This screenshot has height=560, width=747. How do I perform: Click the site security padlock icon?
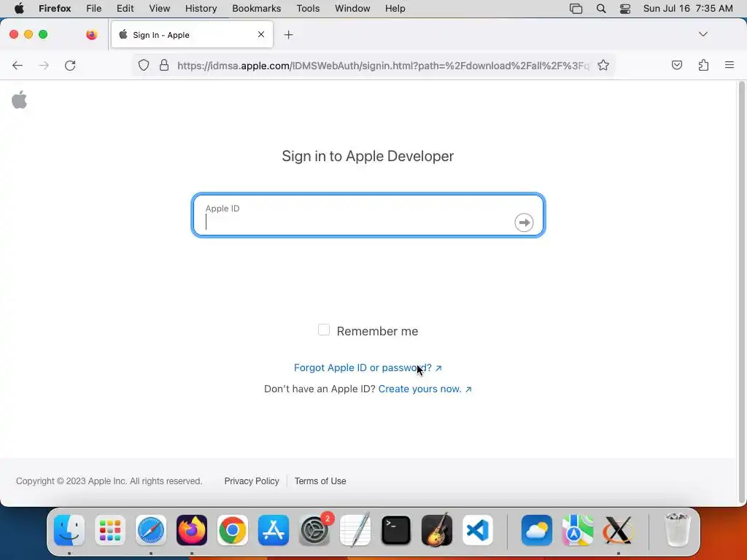(x=164, y=65)
